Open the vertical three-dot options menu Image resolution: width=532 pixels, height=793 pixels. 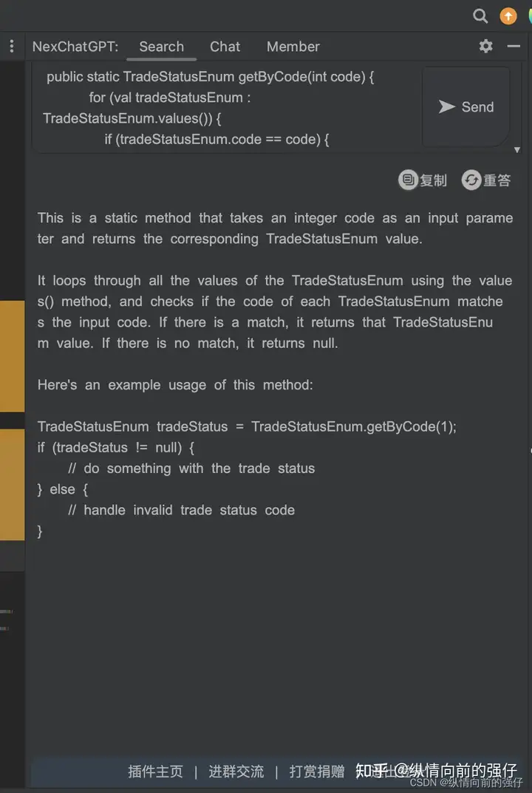[x=11, y=46]
